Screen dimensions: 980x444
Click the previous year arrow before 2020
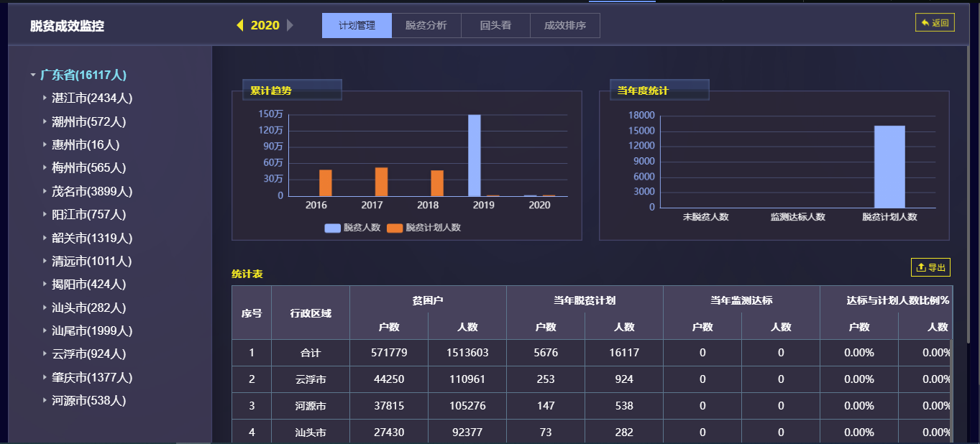coord(240,26)
